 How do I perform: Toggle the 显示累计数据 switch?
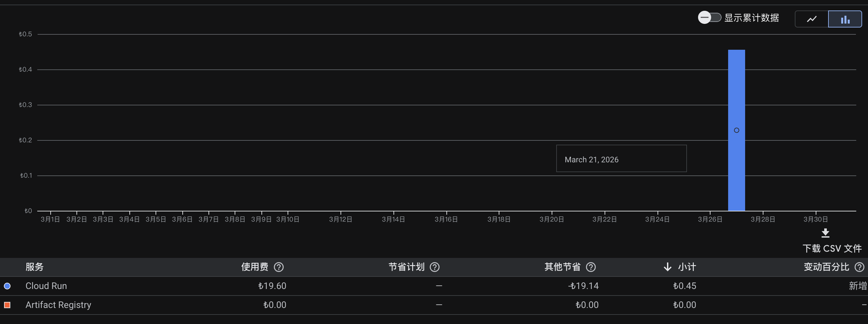pyautogui.click(x=709, y=18)
